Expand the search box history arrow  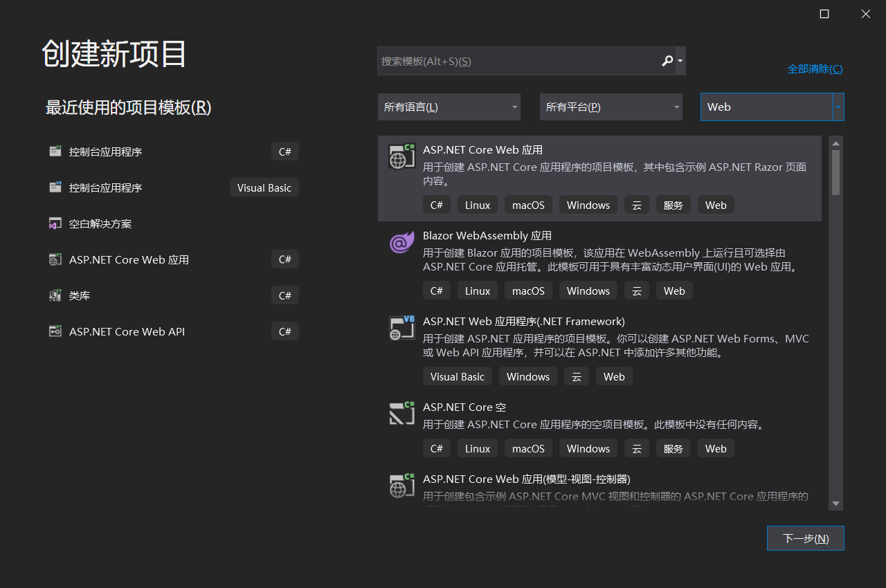point(680,61)
